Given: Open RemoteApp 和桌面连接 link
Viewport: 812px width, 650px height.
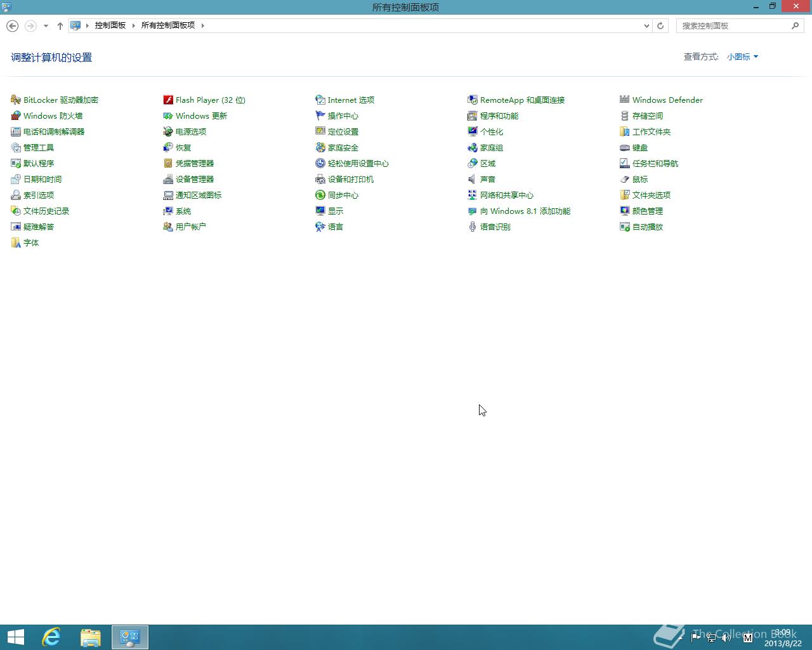Looking at the screenshot, I should tap(522, 100).
